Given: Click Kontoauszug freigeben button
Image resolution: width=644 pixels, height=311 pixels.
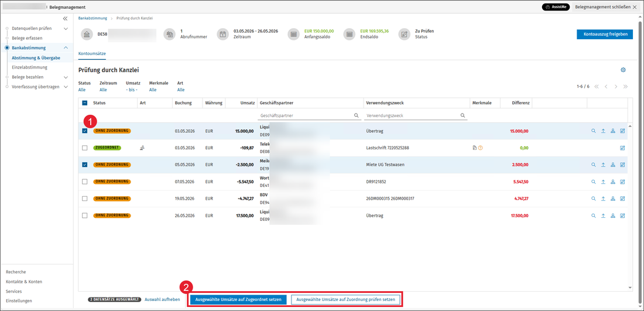Looking at the screenshot, I should click(x=605, y=35).
